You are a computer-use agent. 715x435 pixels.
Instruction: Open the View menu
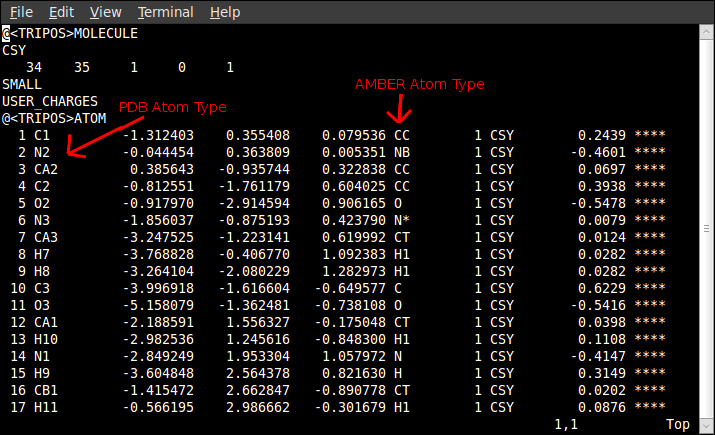pyautogui.click(x=105, y=12)
